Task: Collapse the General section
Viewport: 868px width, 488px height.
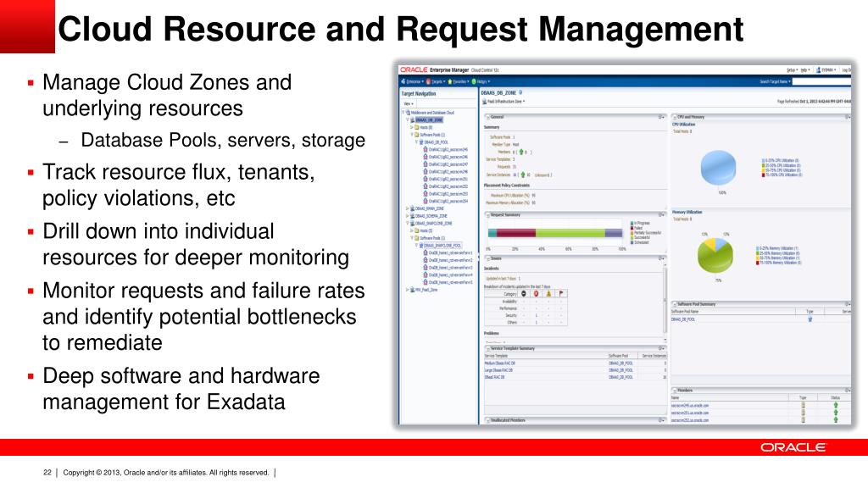Action: (x=487, y=117)
